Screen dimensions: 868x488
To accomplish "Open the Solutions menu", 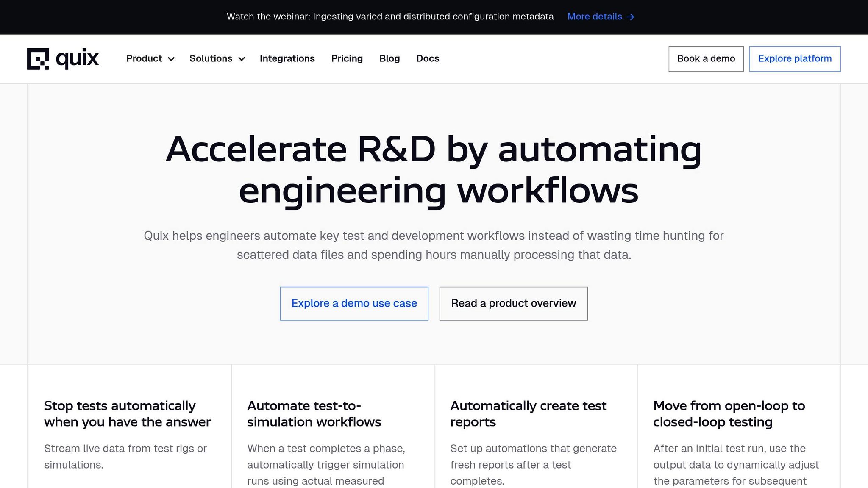I will [x=211, y=58].
